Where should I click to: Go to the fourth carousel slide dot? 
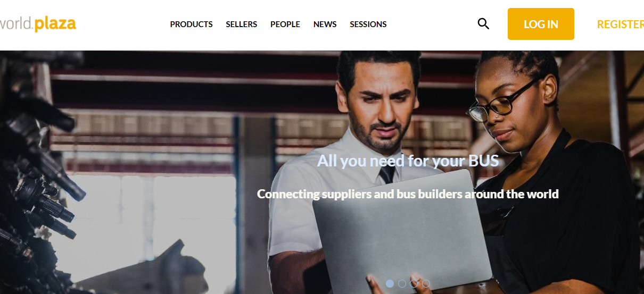coord(426,283)
